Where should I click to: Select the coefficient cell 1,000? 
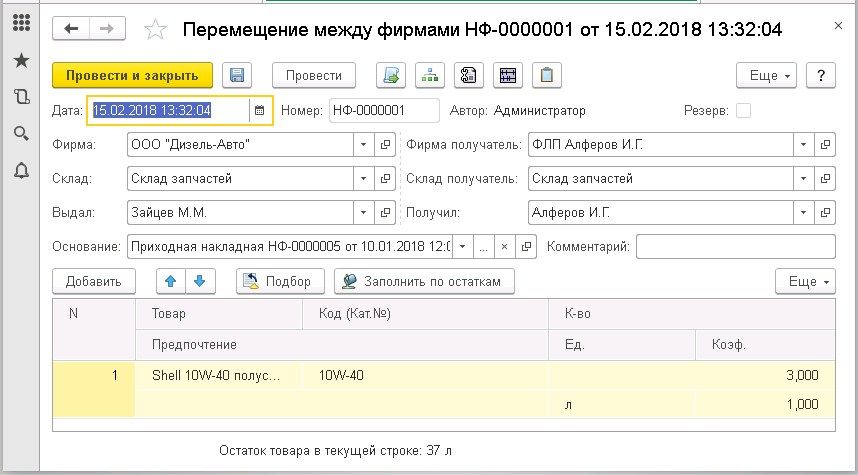coord(766,404)
